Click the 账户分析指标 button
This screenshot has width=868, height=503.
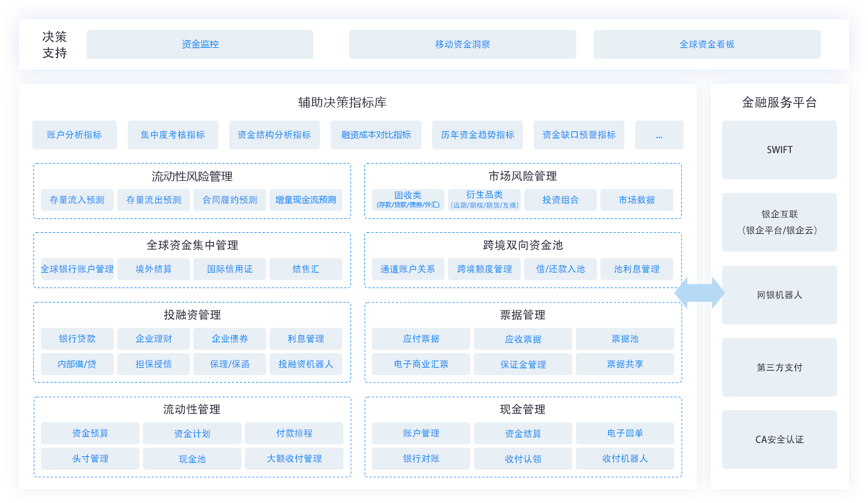click(74, 134)
